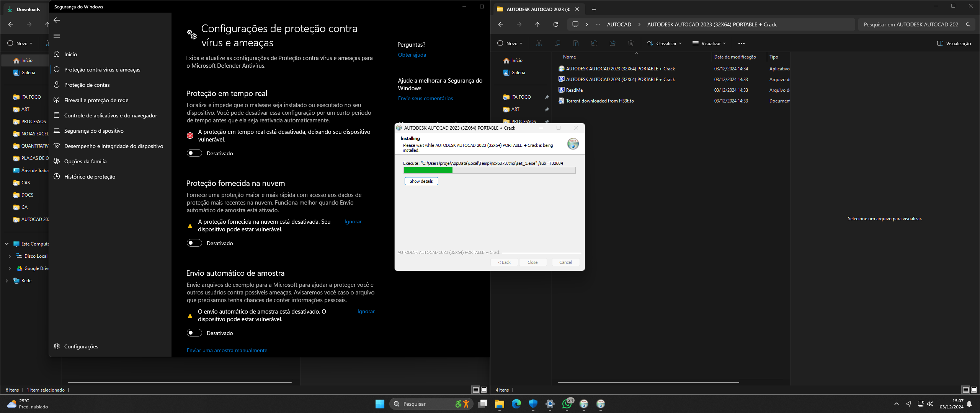Image resolution: width=980 pixels, height=413 pixels.
Task: Open Histórico de proteção in the sidebar
Action: [90, 177]
